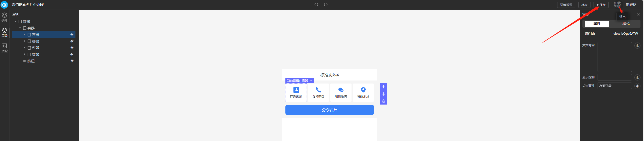Screen dimensions: 644x141
Task: Click the 保存 save button
Action: [x=601, y=5]
